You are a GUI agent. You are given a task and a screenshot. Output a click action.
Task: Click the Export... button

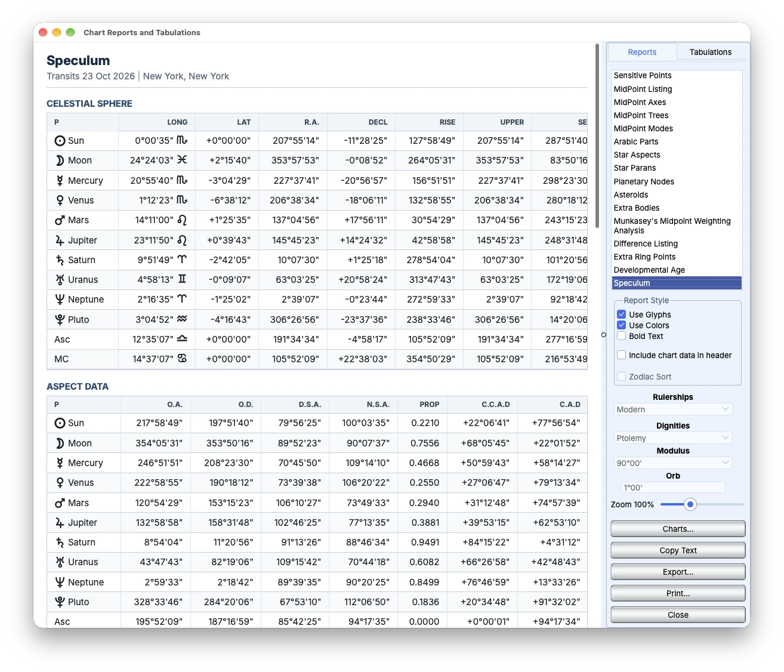[x=678, y=572]
